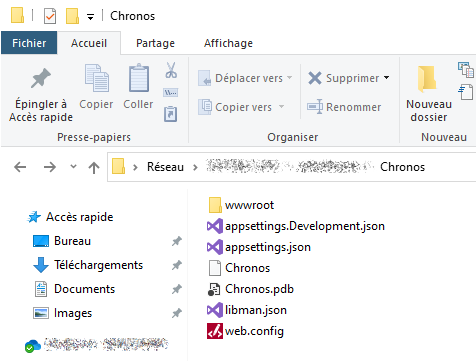Click the Copy path icon
The width and height of the screenshot is (476, 361).
click(x=171, y=92)
